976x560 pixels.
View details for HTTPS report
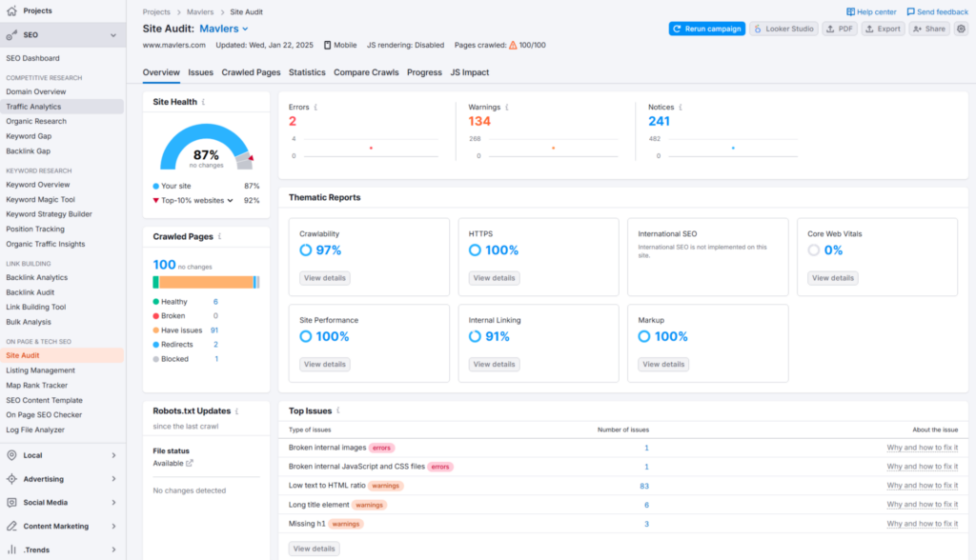[494, 278]
